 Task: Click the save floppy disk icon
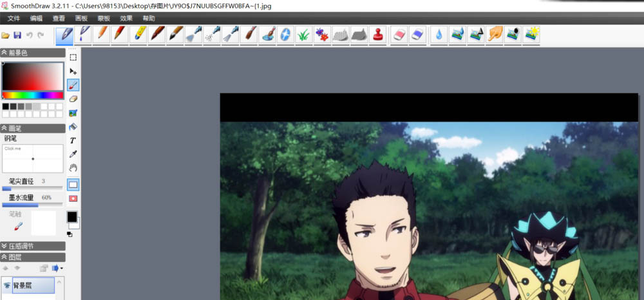pyautogui.click(x=17, y=35)
